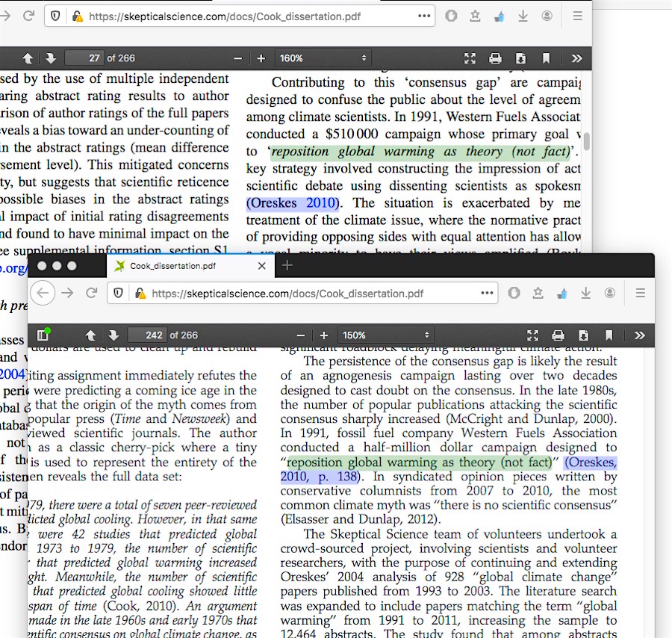Toggle tracking protection shield in front window URL bar
The width and height of the screenshot is (672, 638).
pyautogui.click(x=119, y=294)
